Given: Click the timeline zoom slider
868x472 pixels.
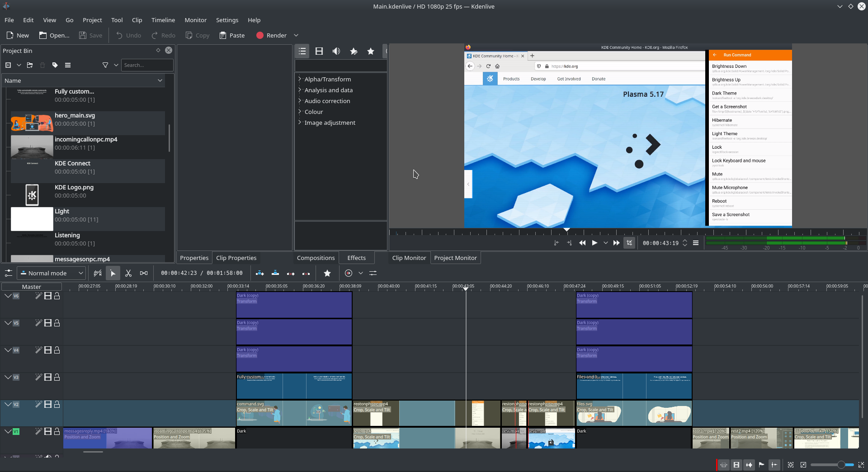Looking at the screenshot, I should pos(832,465).
